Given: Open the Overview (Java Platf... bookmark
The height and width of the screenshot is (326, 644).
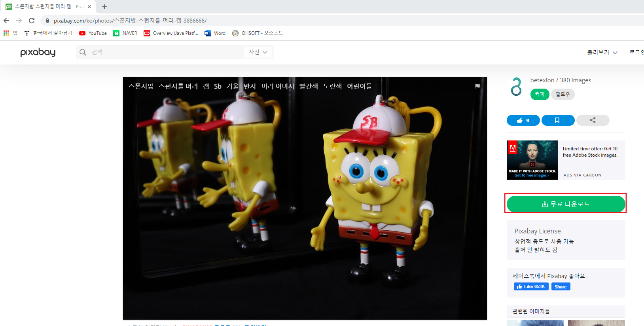Looking at the screenshot, I should point(171,33).
